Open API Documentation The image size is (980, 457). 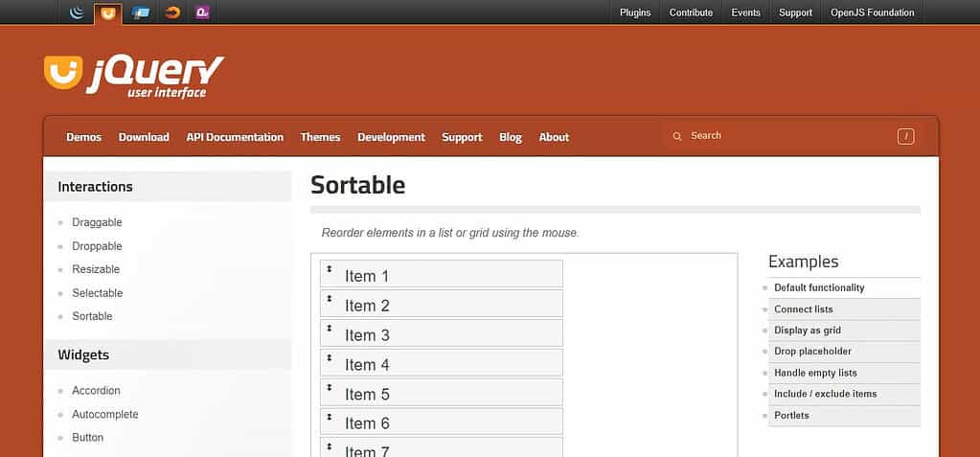pos(235,137)
